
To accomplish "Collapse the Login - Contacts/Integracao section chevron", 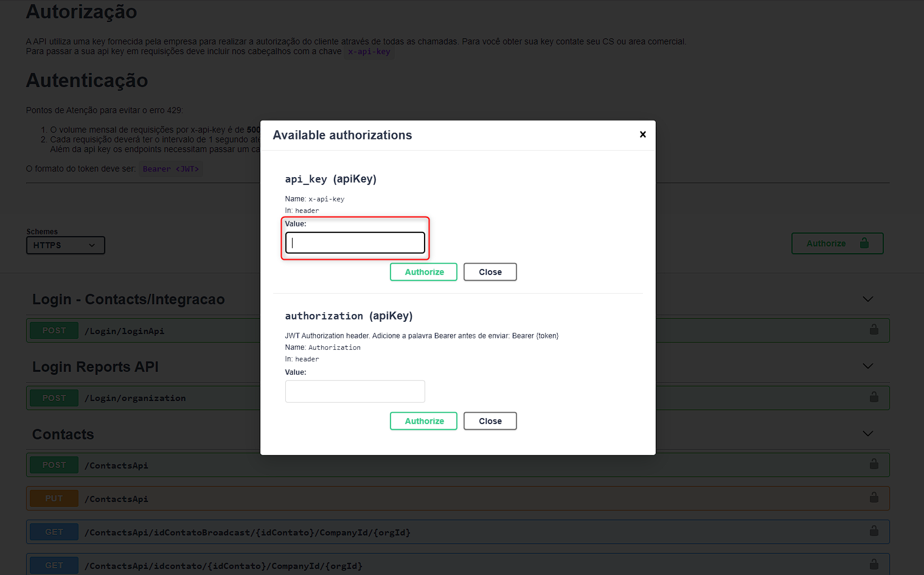I will tap(868, 299).
